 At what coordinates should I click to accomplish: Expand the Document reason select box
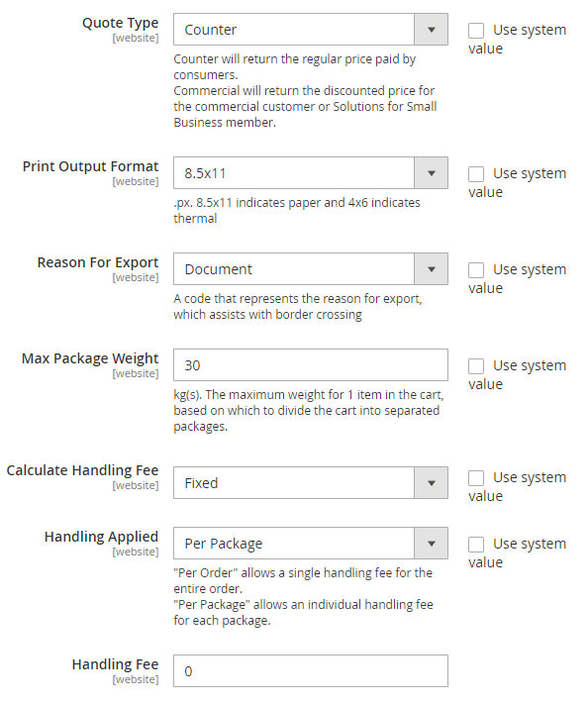click(x=311, y=269)
